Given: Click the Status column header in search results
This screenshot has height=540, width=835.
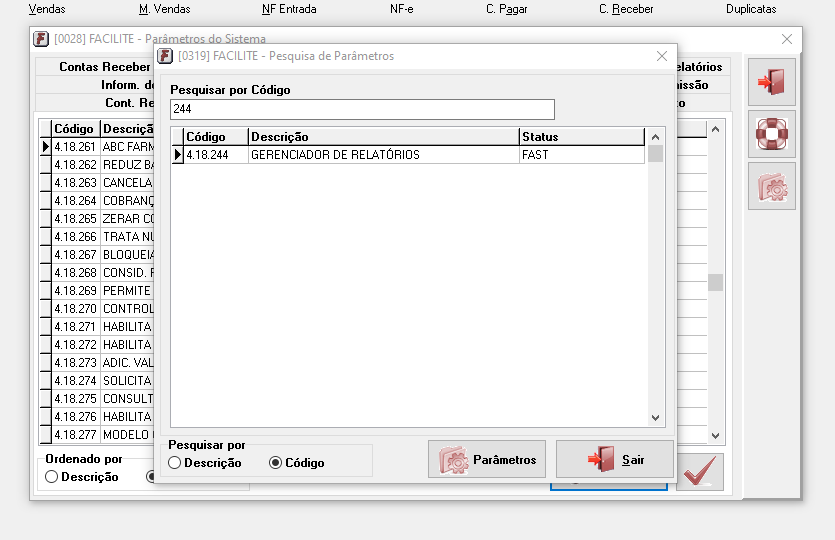Looking at the screenshot, I should [x=582, y=137].
